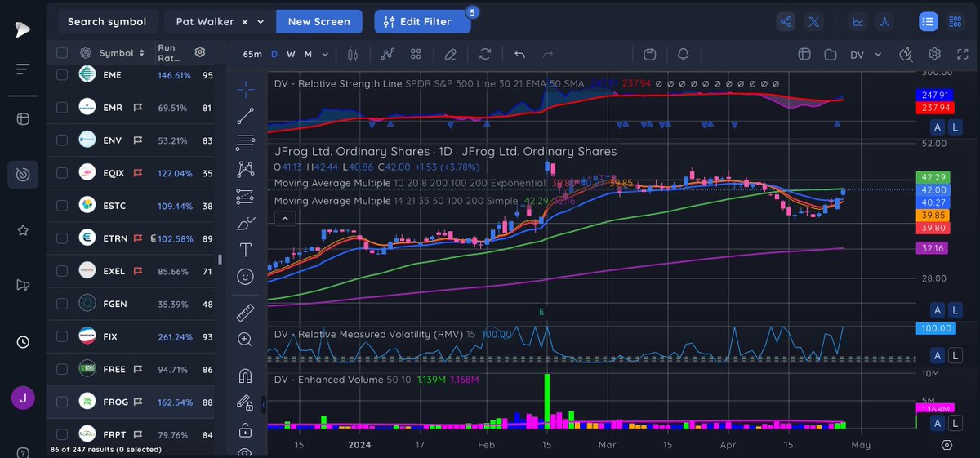The image size is (980, 458).
Task: Open Edit Filter
Action: [x=423, y=22]
